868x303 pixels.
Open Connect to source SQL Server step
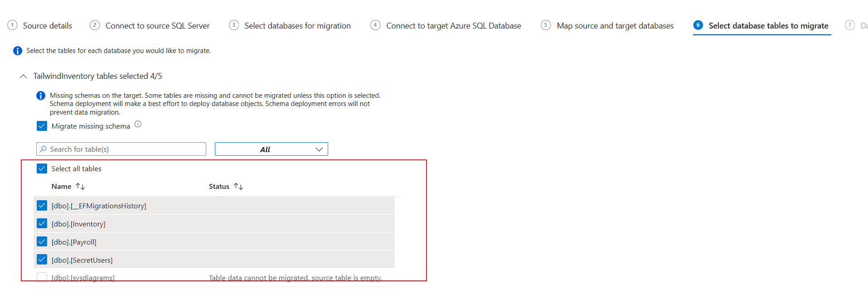157,26
